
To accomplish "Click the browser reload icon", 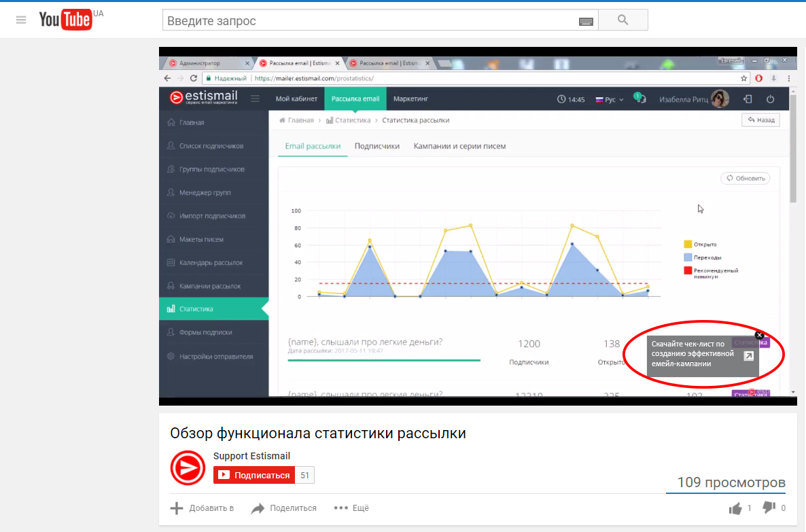I will pyautogui.click(x=193, y=78).
